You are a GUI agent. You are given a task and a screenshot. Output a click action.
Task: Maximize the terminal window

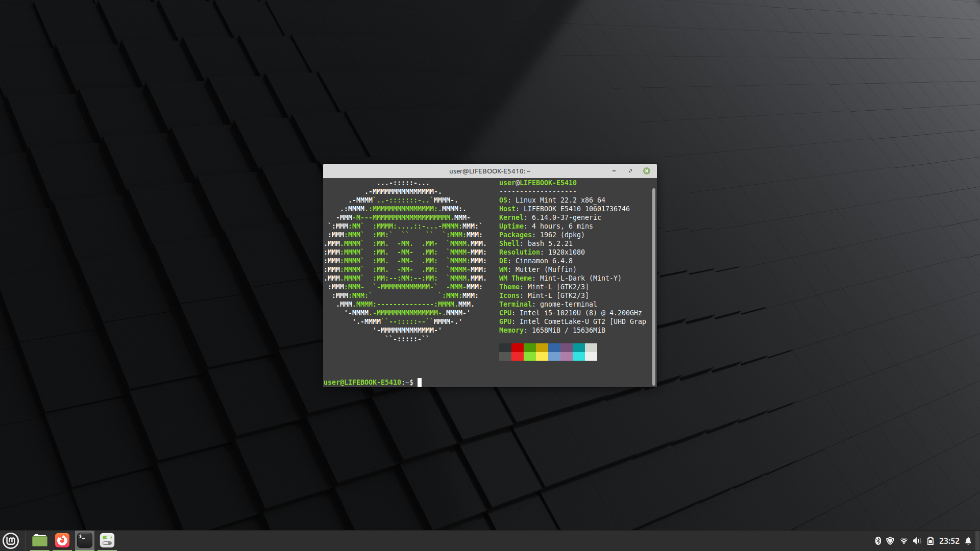coord(630,171)
